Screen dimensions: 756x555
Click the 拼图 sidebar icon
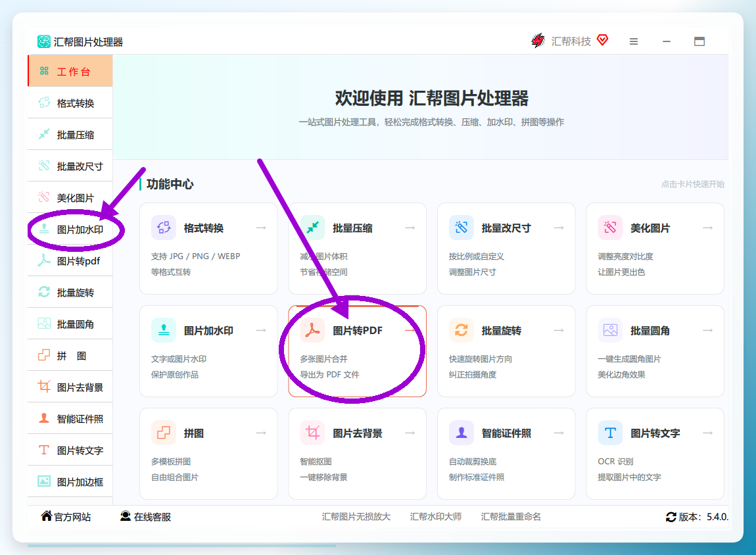[x=44, y=355]
